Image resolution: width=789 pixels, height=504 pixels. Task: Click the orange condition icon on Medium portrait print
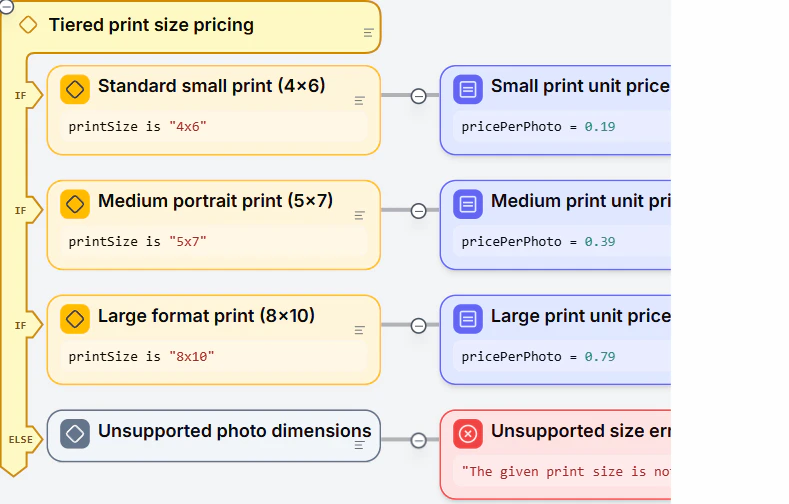point(75,204)
